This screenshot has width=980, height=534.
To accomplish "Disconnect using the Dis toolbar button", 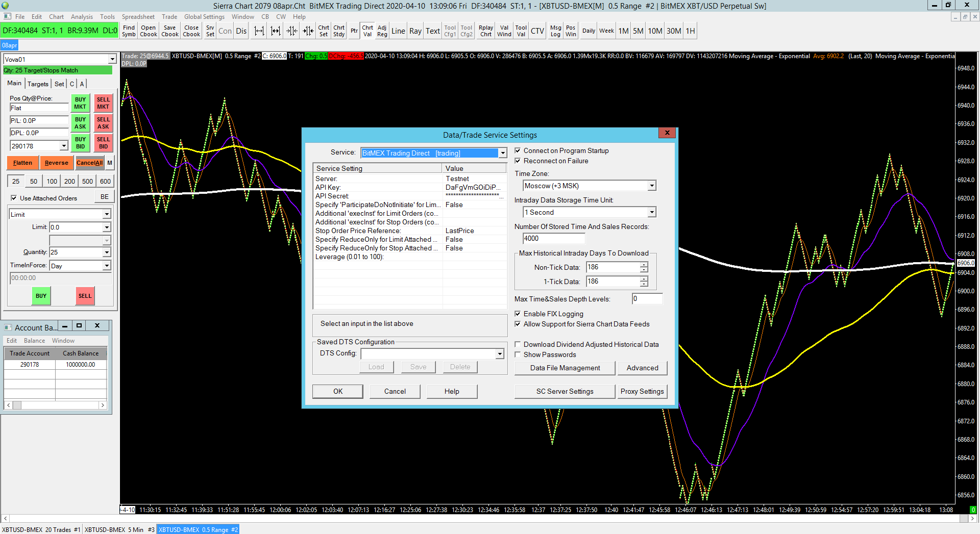I will coord(241,31).
